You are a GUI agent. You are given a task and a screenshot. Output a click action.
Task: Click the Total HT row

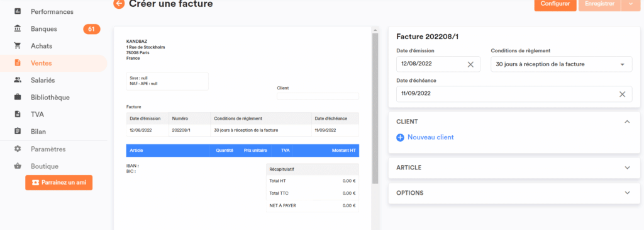[x=313, y=181]
